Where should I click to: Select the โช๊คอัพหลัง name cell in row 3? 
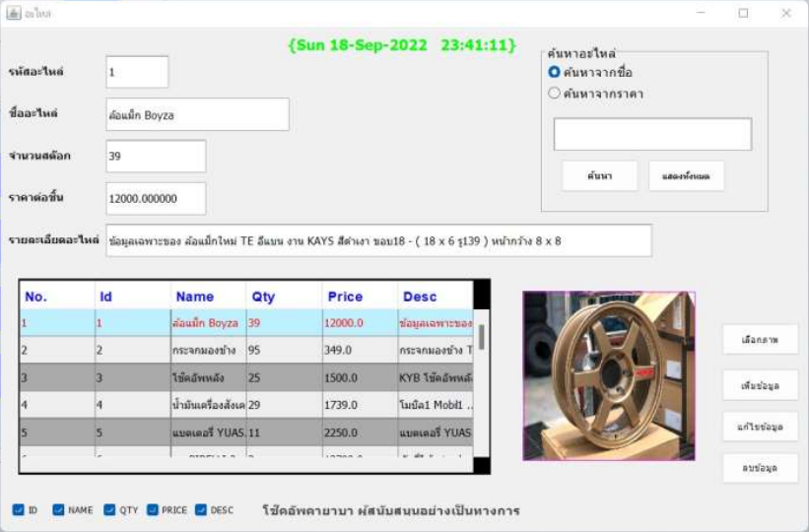tap(209, 377)
